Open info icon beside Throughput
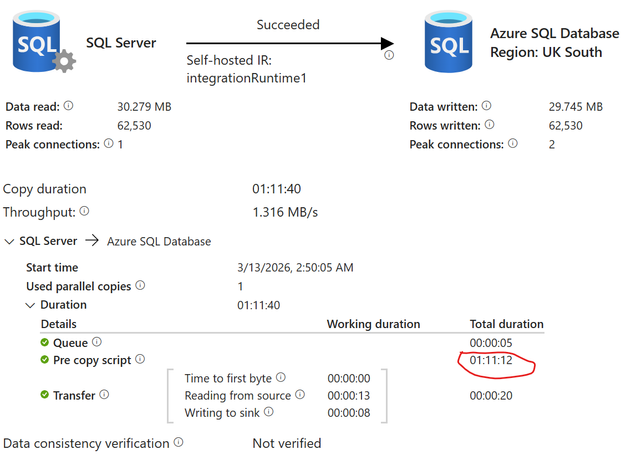 tap(84, 211)
